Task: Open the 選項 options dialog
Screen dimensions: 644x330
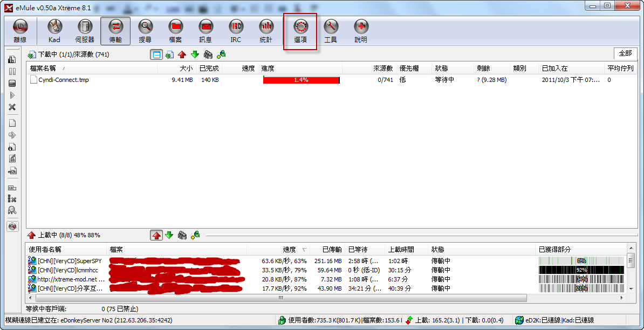Action: 300,31
